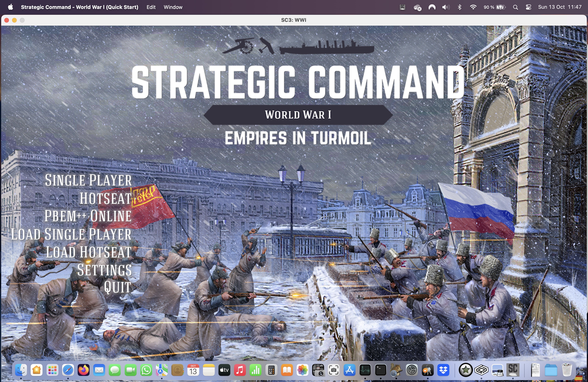This screenshot has height=382, width=588.
Task: Click the Wi-Fi status icon
Action: [x=473, y=7]
